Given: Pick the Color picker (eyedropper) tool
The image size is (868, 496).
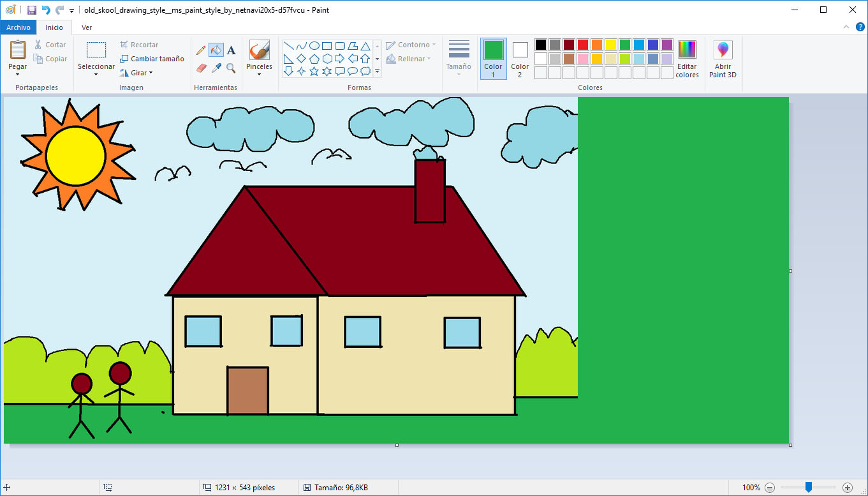Looking at the screenshot, I should pyautogui.click(x=217, y=68).
